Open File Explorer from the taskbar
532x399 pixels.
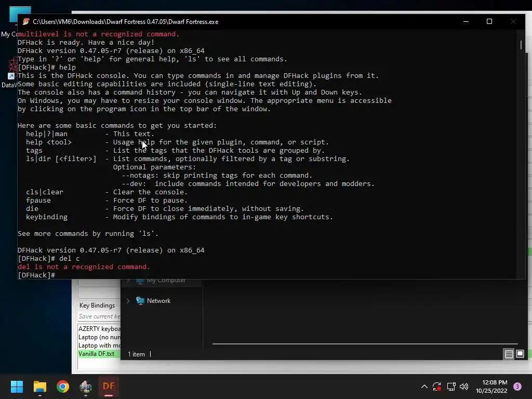pyautogui.click(x=39, y=387)
